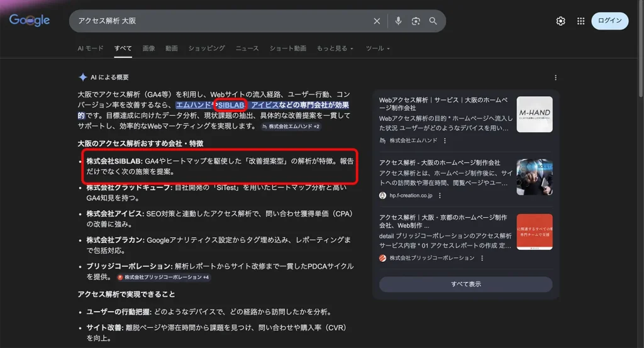Open the ショート動画 tab
This screenshot has height=348, width=644.
[287, 48]
